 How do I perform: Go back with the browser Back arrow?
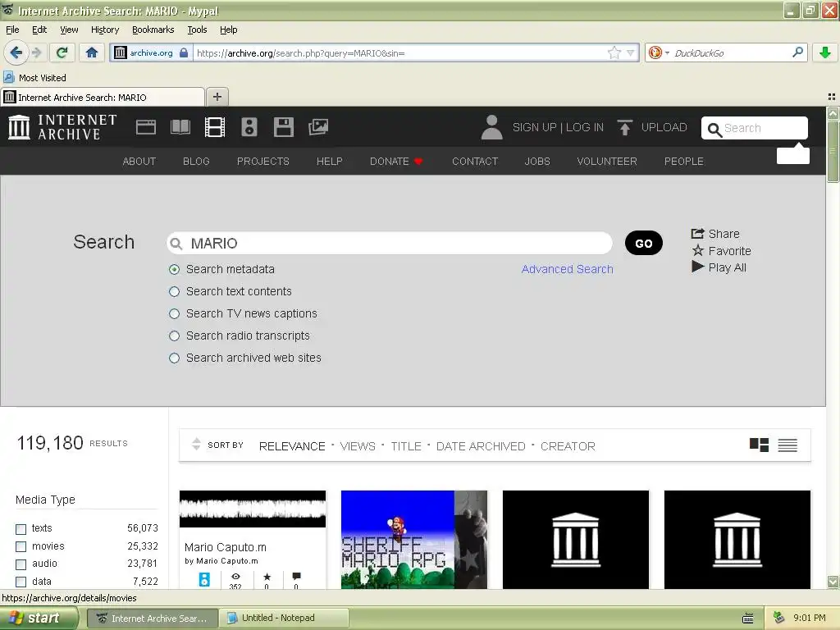coord(16,52)
